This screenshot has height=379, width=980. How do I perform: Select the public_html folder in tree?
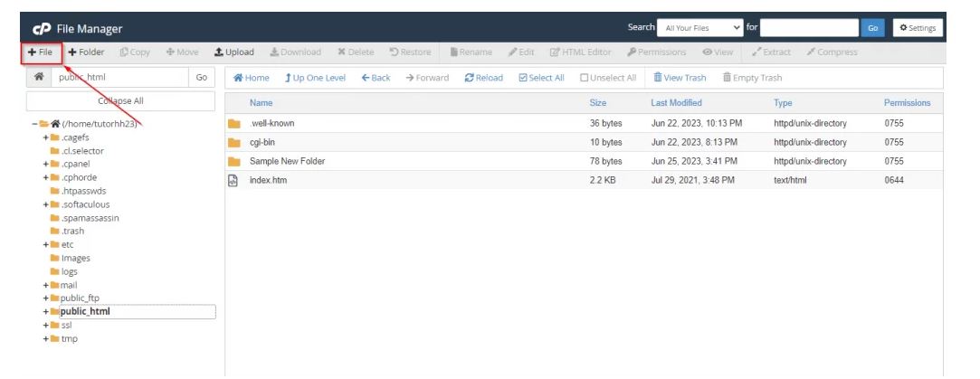tap(85, 312)
